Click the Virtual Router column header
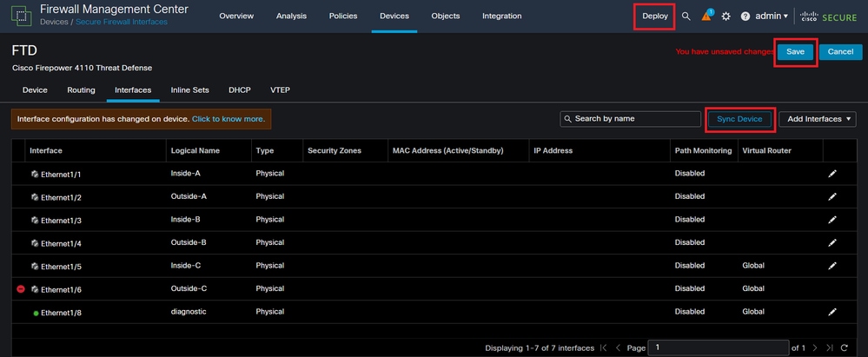This screenshot has height=357, width=868. coord(766,150)
